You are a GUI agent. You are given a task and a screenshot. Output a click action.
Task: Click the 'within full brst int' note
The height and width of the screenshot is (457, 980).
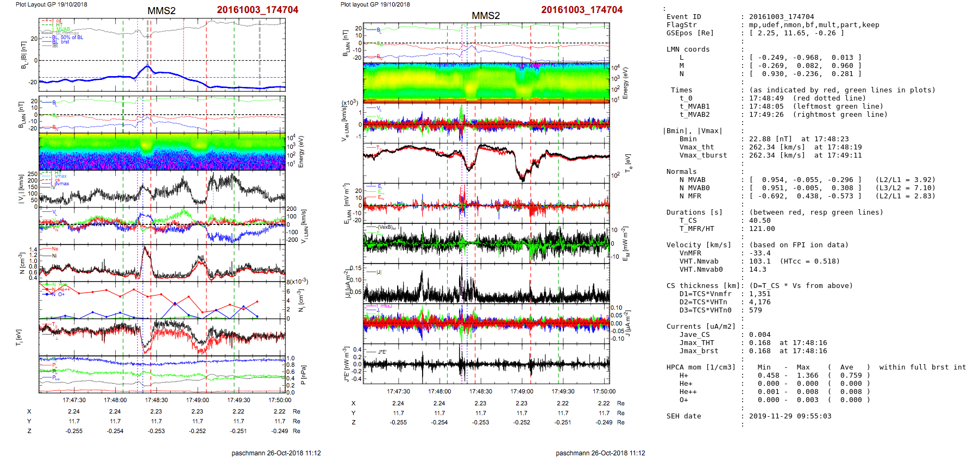922,367
